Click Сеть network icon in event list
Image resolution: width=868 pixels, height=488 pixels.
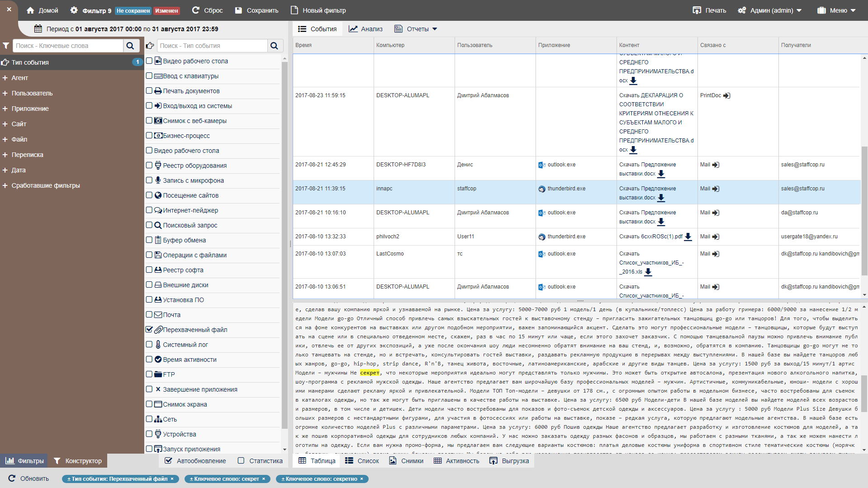(158, 419)
